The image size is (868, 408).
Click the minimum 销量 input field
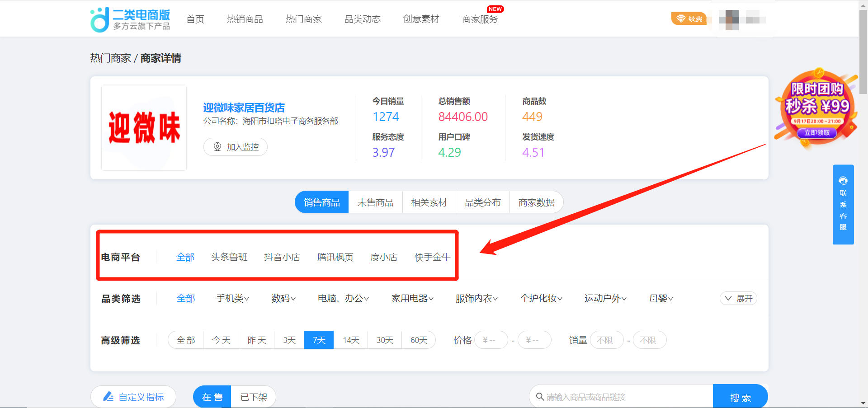(607, 340)
